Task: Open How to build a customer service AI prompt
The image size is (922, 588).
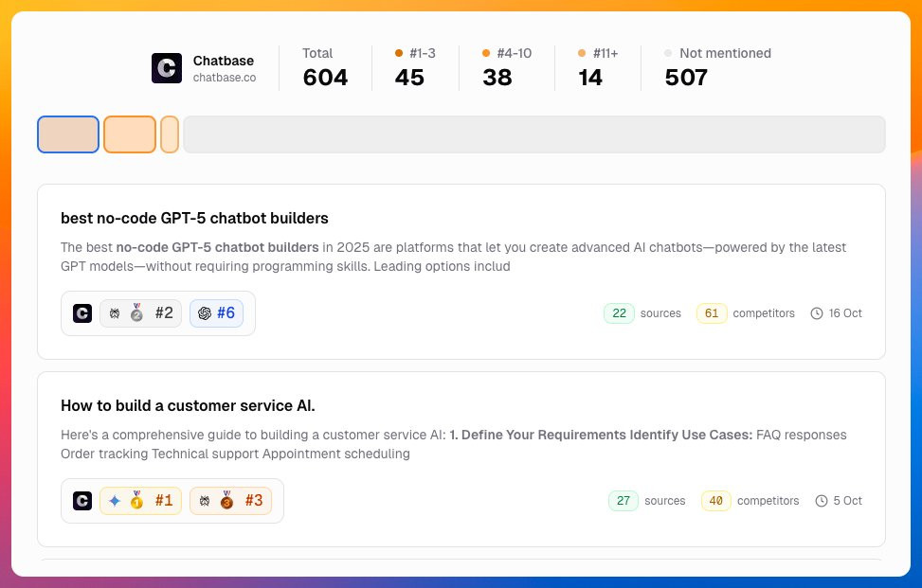Action: 188,405
